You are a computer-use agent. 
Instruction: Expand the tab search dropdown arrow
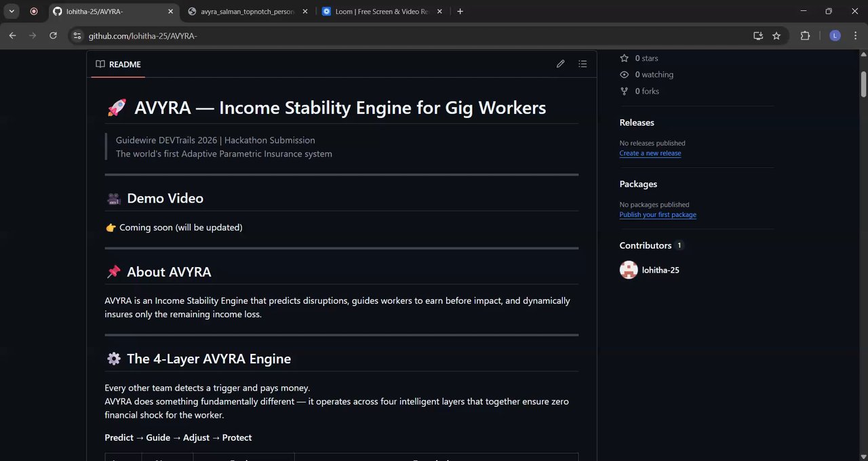(x=12, y=12)
